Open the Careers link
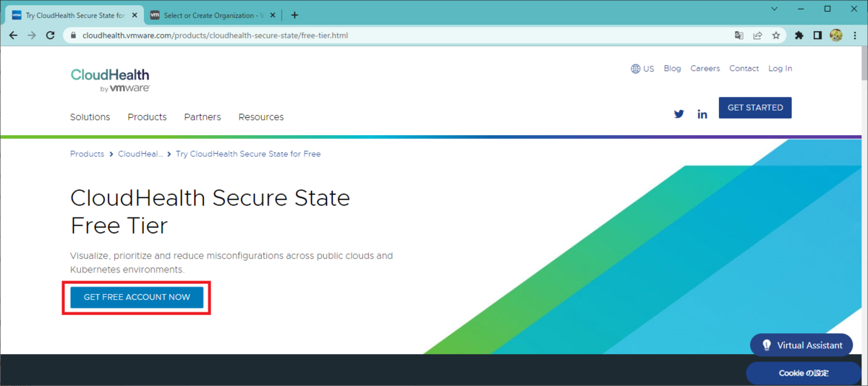868x386 pixels. click(705, 69)
